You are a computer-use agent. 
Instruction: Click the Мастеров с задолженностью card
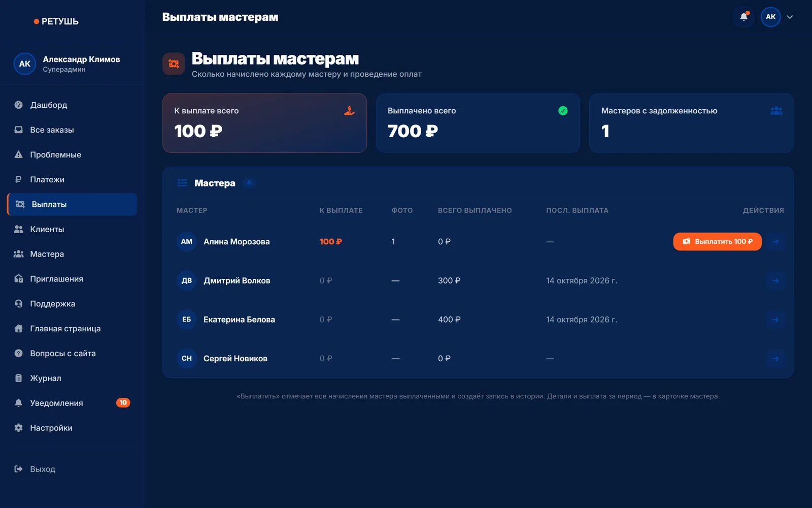click(691, 123)
